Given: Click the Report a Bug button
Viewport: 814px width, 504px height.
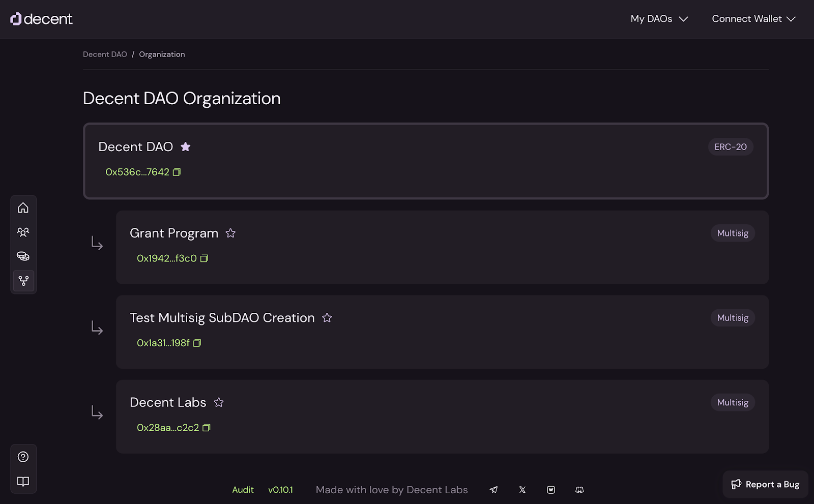Looking at the screenshot, I should pyautogui.click(x=765, y=484).
